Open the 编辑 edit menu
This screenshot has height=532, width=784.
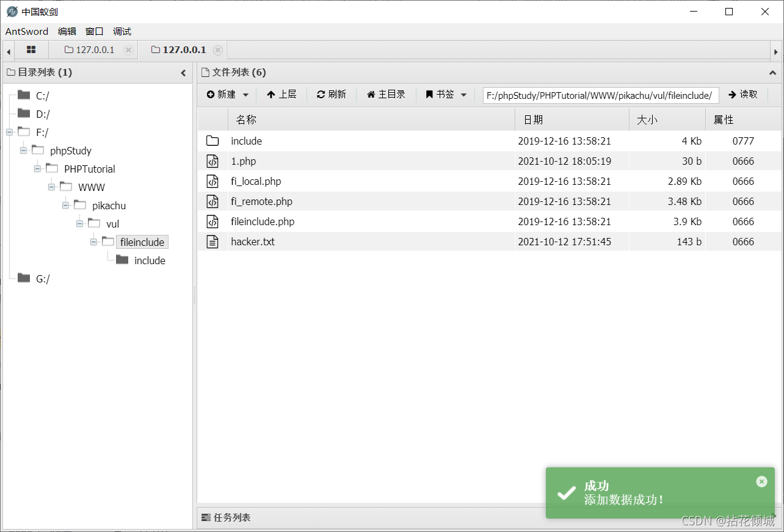coord(67,31)
